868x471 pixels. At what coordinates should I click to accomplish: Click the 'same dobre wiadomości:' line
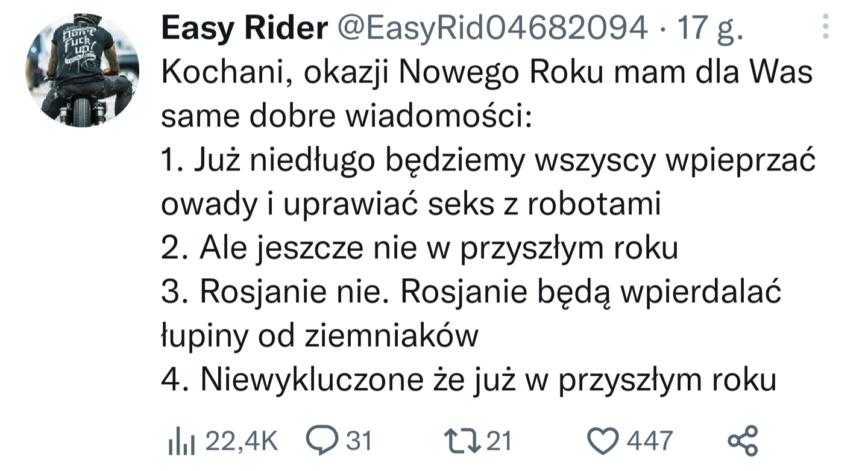[346, 117]
